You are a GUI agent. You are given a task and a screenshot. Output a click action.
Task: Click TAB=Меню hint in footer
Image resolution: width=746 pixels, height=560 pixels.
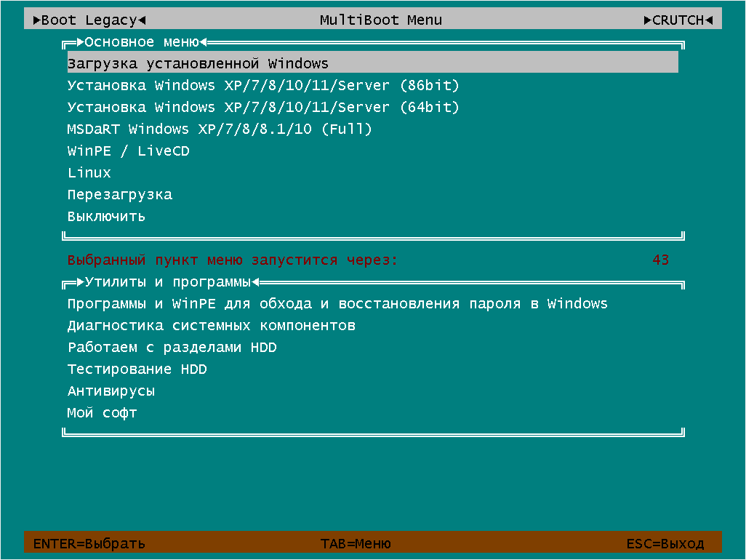coord(356,543)
